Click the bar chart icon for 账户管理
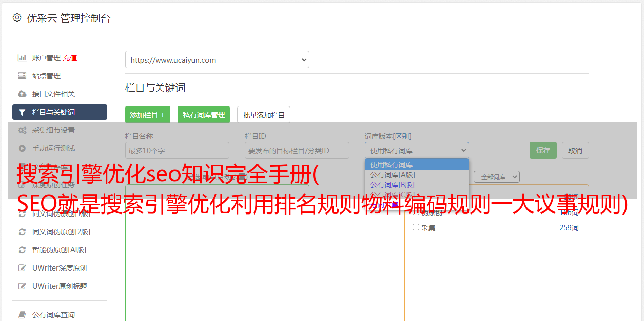This screenshot has width=644, height=321. [22, 58]
